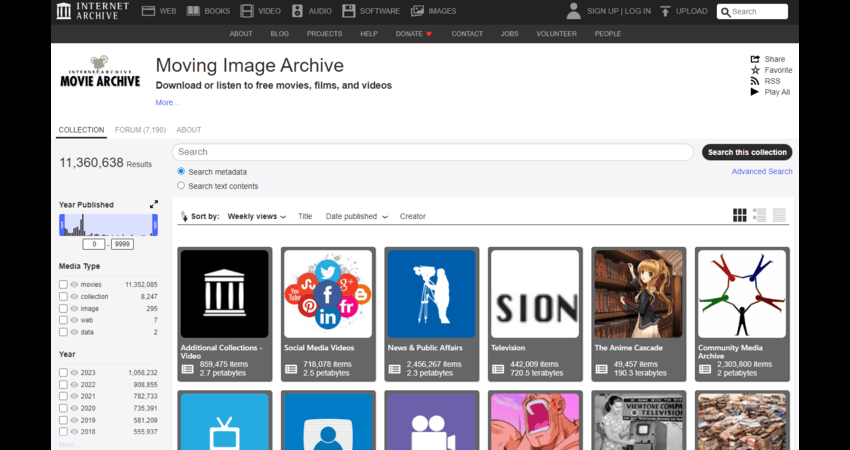The width and height of the screenshot is (850, 450).
Task: Click the magnifier icon in top search
Action: click(x=725, y=12)
